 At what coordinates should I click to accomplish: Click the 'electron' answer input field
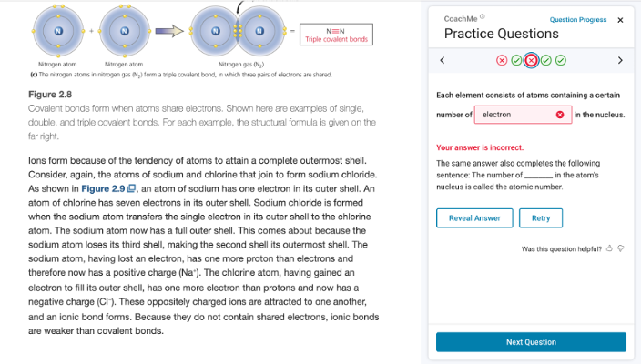pyautogui.click(x=514, y=115)
